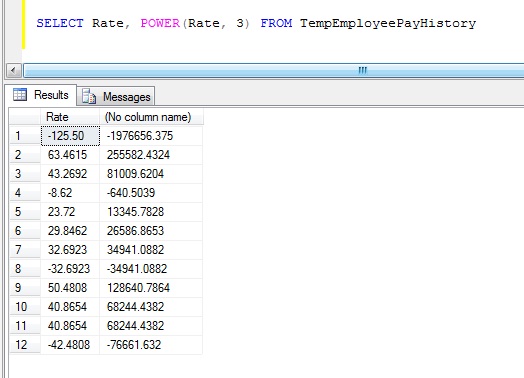Screen dimensions: 524x378
Task: Click cell with value -76661.632
Action: [151, 345]
